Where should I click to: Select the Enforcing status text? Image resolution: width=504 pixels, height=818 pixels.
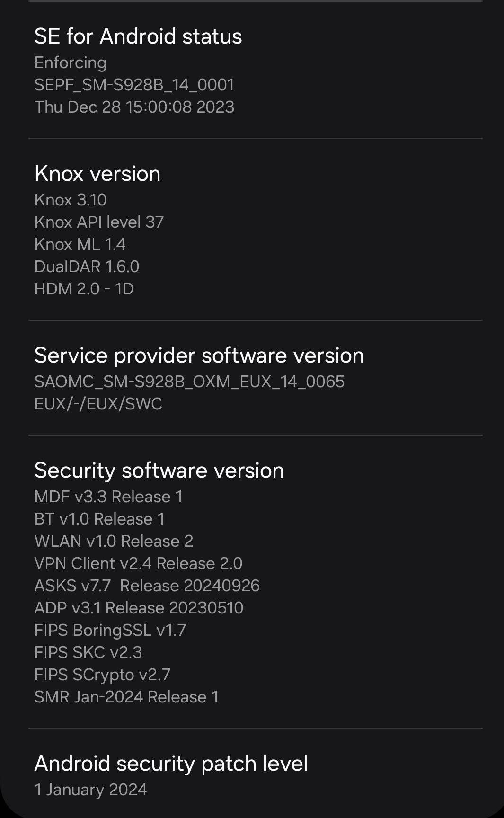click(70, 62)
